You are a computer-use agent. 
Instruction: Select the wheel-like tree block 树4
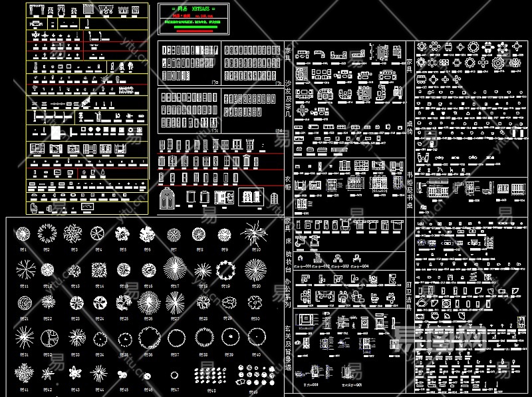pos(97,233)
